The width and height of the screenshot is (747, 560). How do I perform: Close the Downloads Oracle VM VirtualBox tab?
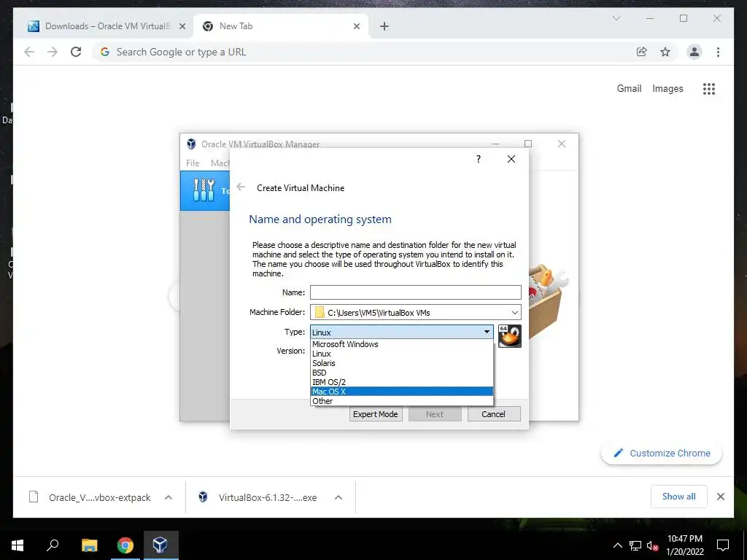pyautogui.click(x=182, y=26)
